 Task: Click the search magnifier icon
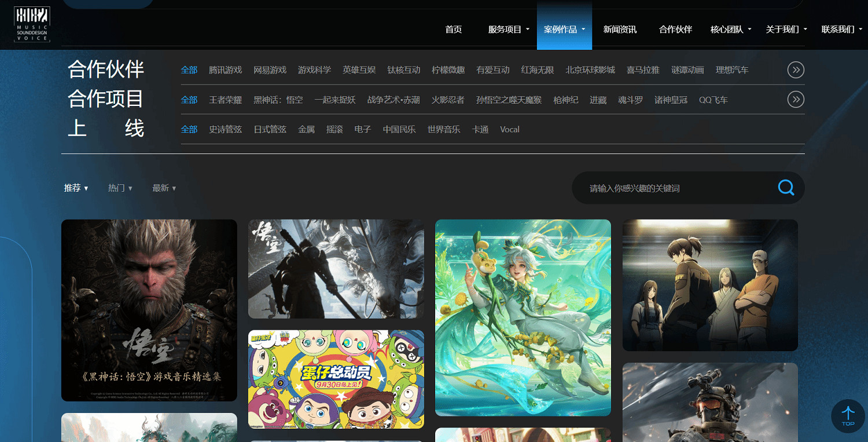[785, 188]
